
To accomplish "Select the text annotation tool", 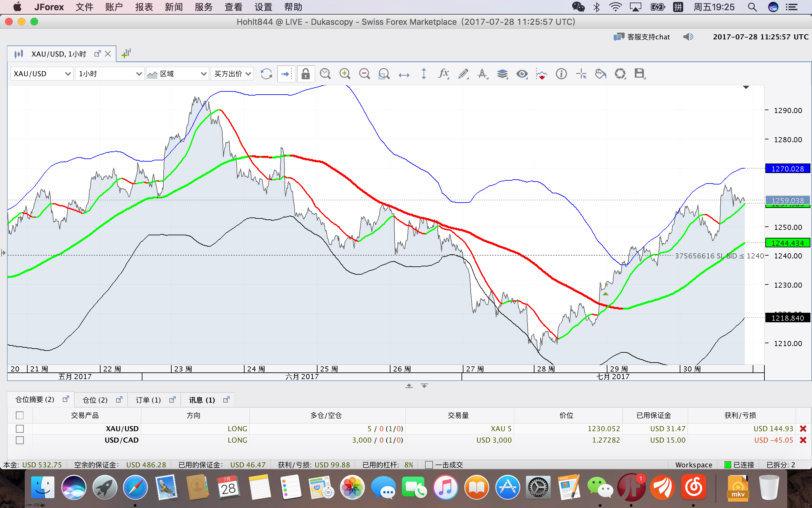I will 483,74.
